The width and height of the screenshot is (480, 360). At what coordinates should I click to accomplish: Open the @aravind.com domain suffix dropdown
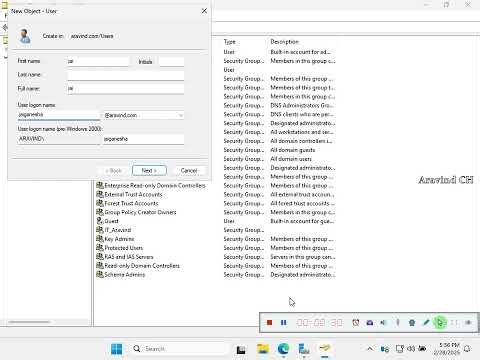[x=180, y=115]
